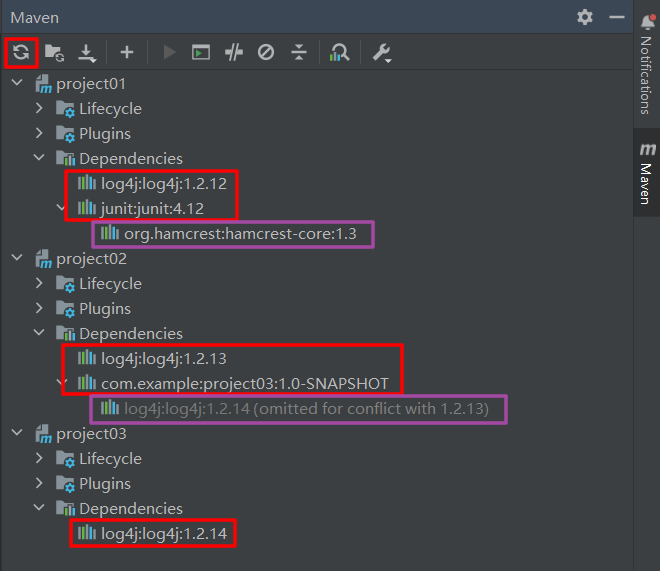The width and height of the screenshot is (660, 571).
Task: Click Dependencies folder icon in project03
Action: pyautogui.click(x=66, y=509)
